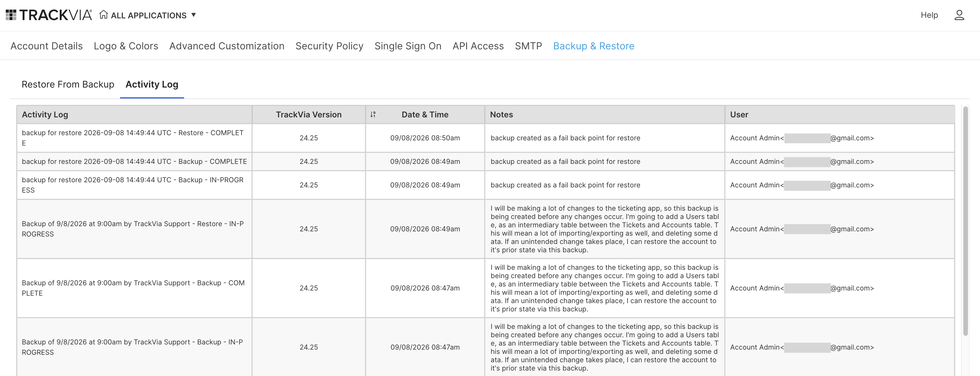Click the date cell in the Support 'Backup - IN-PROGRESS' row
The image size is (980, 376).
(425, 347)
